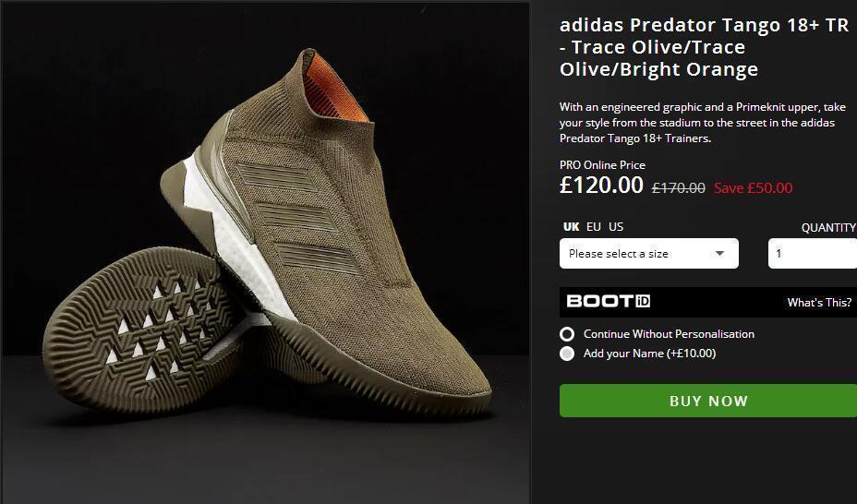This screenshot has height=504, width=857.
Task: Switch to US size tab
Action: pos(616,227)
